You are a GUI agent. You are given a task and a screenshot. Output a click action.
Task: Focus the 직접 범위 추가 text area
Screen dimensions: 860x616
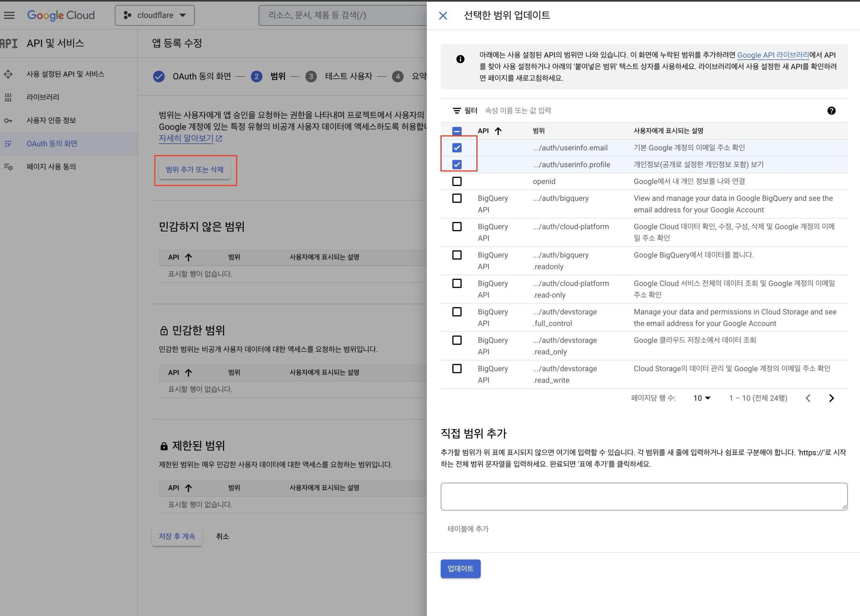coord(644,497)
